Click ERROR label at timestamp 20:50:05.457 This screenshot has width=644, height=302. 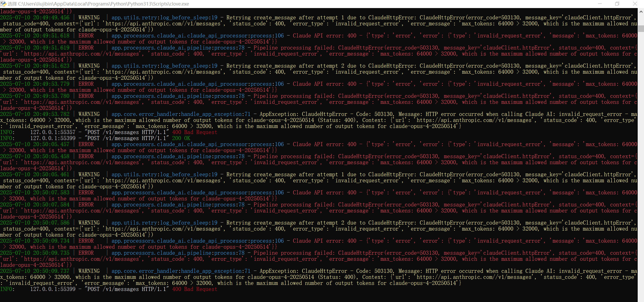point(86,144)
